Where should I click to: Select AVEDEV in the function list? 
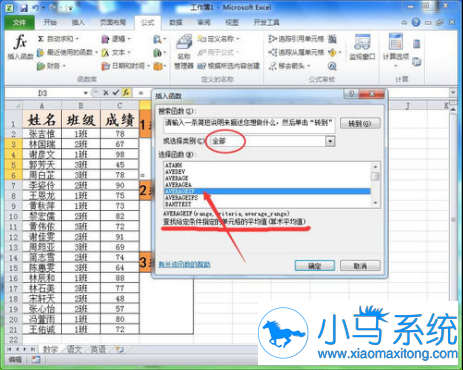tap(267, 172)
